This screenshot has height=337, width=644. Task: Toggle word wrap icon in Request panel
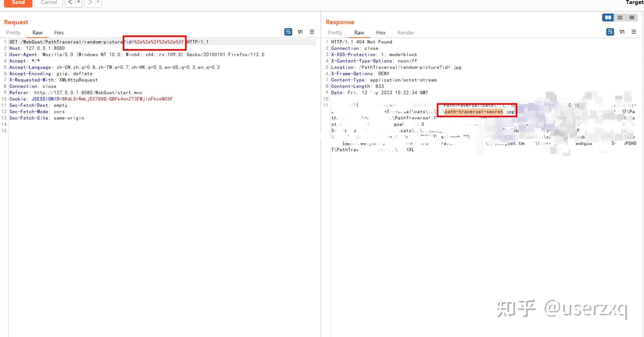[288, 32]
